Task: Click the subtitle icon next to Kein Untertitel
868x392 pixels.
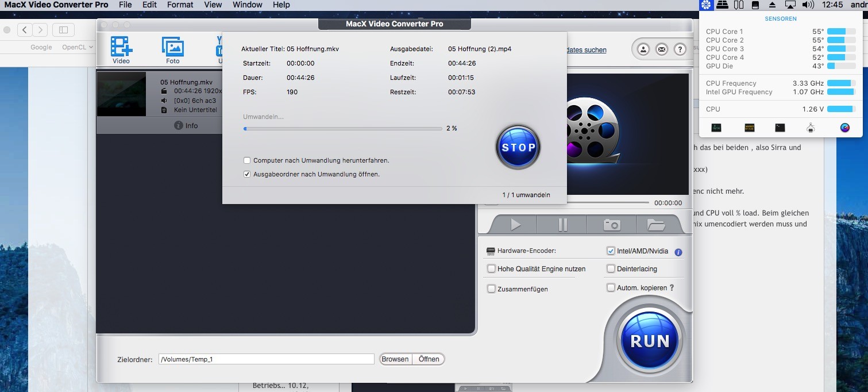Action: (164, 110)
